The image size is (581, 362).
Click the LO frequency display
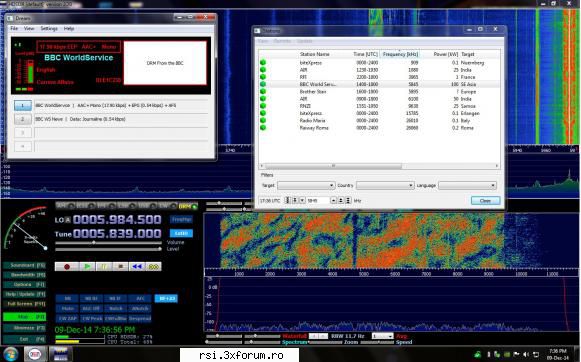pos(117,220)
